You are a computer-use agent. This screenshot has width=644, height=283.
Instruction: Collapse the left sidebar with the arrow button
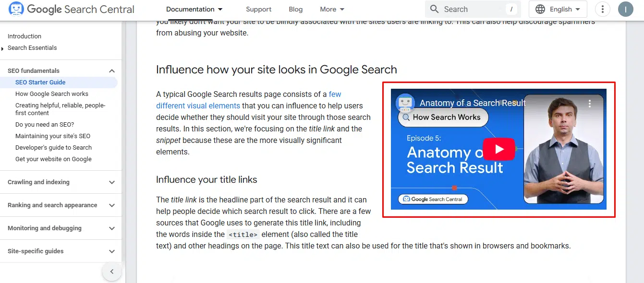112,271
